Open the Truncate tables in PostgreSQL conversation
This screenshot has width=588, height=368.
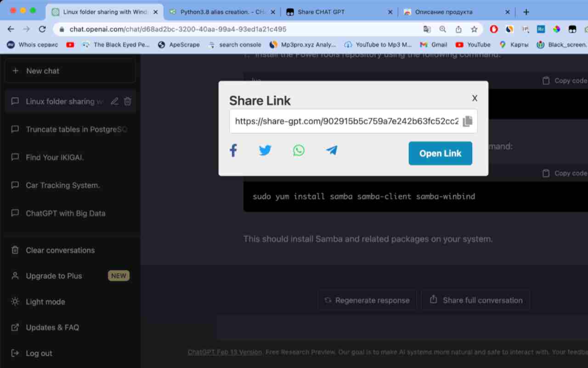(x=76, y=129)
